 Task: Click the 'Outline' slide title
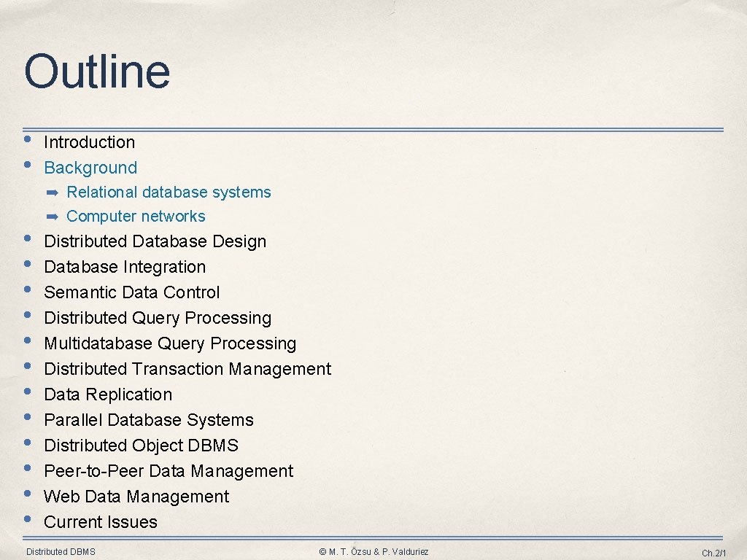(97, 71)
